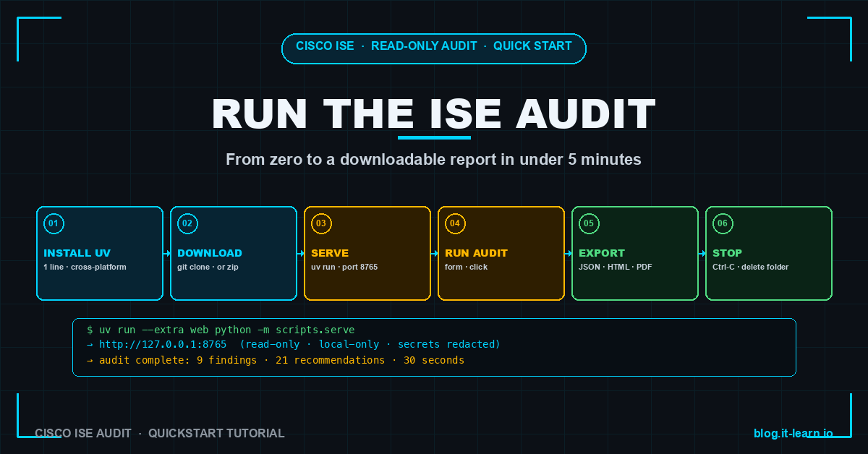Click the 04 step badge on Run Audit card
868x454 pixels.
pyautogui.click(x=456, y=223)
